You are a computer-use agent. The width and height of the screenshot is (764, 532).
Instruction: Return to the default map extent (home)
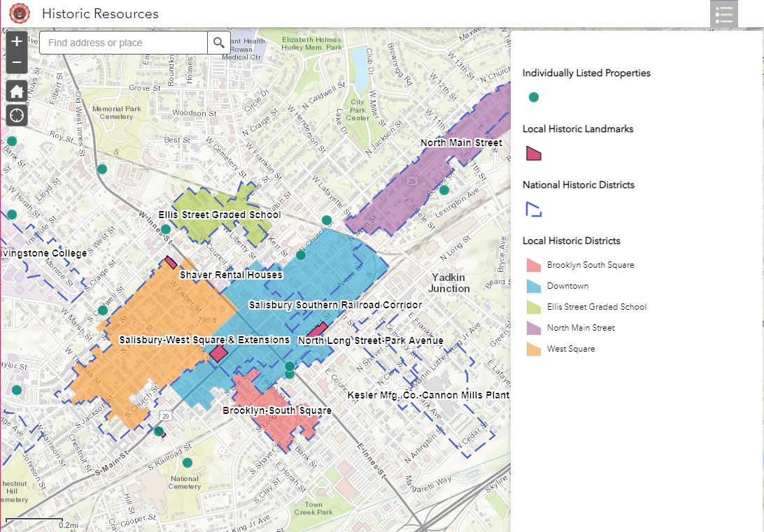pyautogui.click(x=17, y=91)
